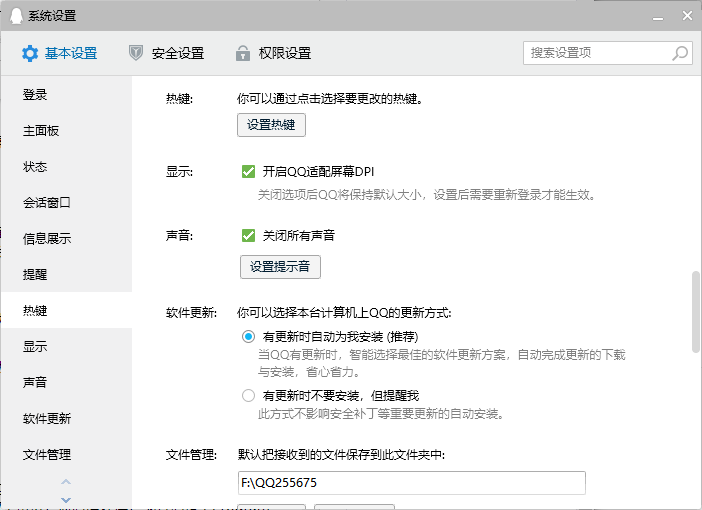The image size is (702, 510).
Task: Click the 文件管理: section label
Action: tap(191, 455)
